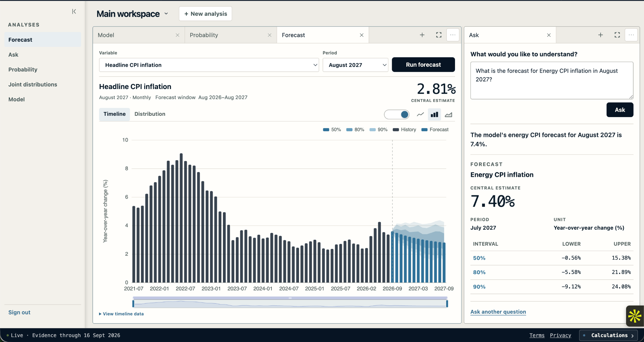Select the 90% interval row label

pos(479,287)
